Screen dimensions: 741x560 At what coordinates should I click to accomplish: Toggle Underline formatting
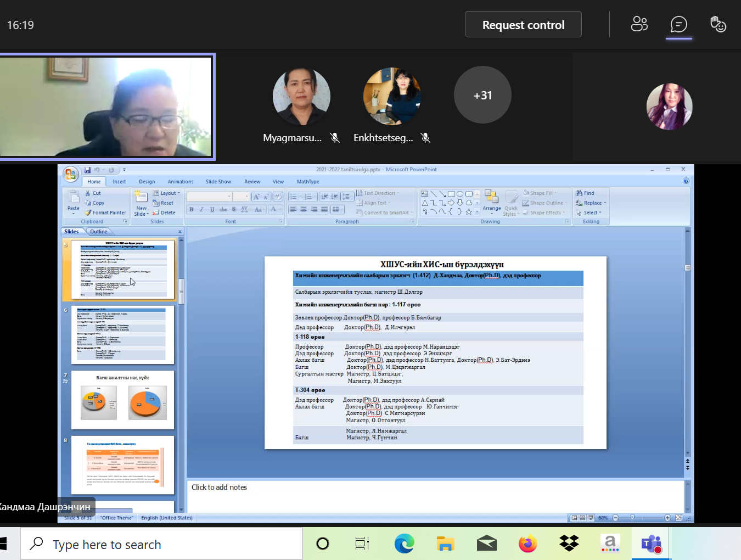pos(212,210)
